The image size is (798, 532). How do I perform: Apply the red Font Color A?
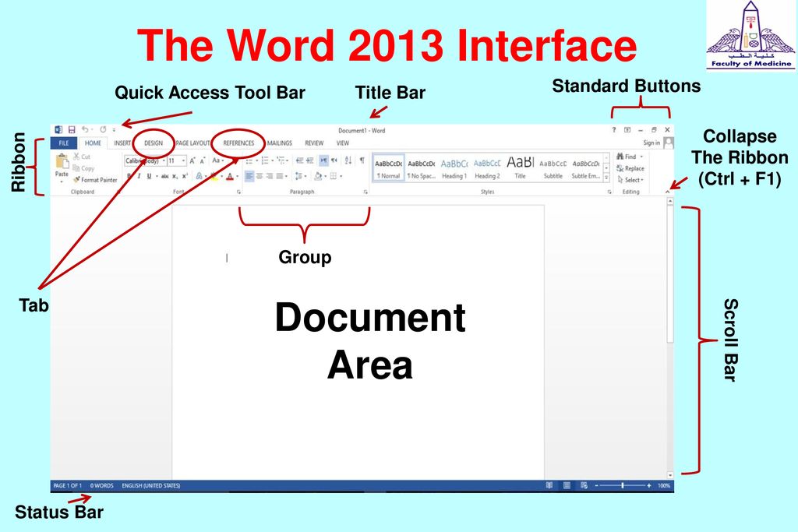click(230, 176)
